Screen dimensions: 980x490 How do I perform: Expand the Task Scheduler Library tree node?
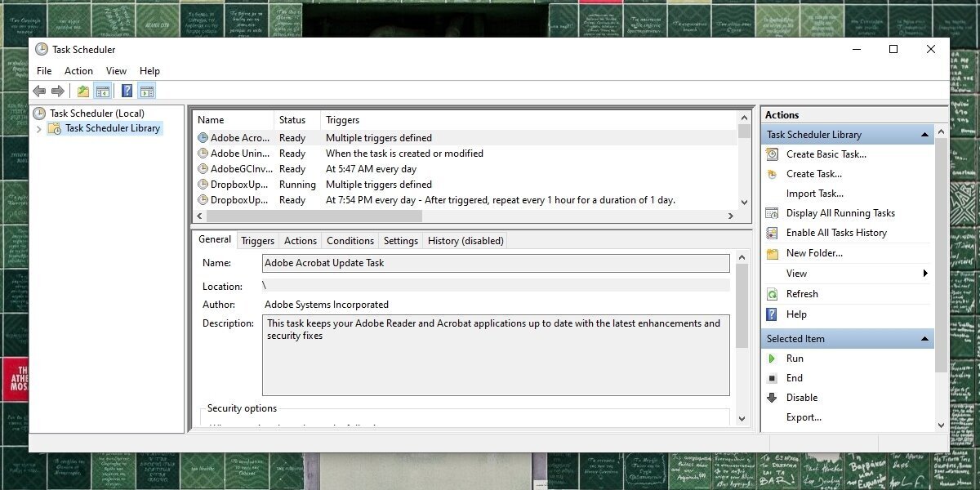(x=38, y=129)
